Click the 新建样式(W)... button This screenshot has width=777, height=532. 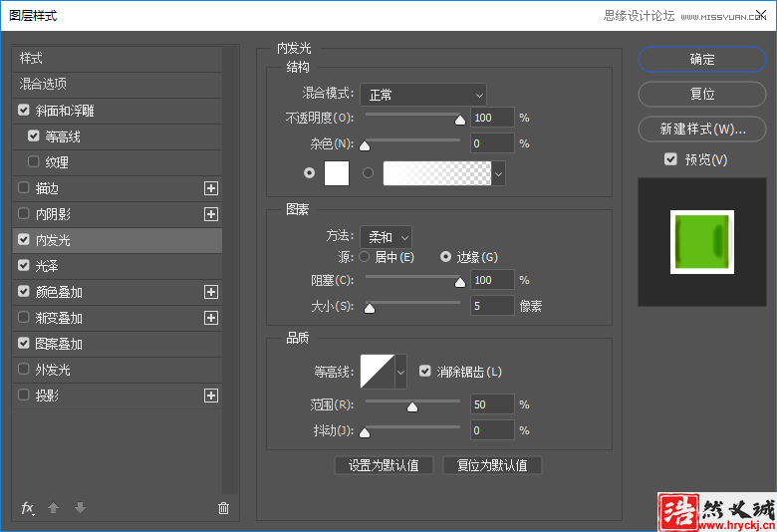point(702,130)
